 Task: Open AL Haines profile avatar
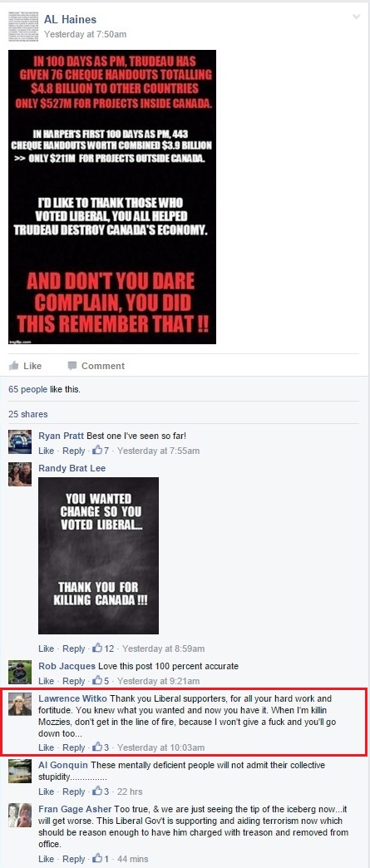click(x=21, y=26)
